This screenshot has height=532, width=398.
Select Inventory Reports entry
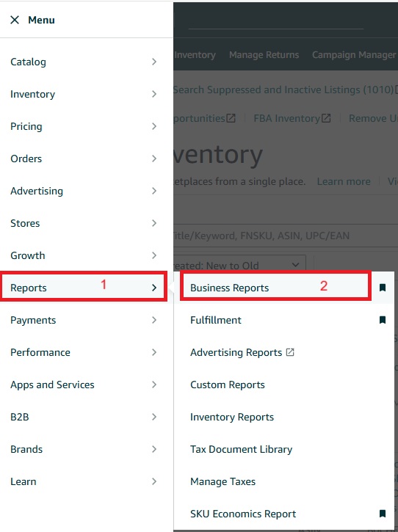point(232,417)
